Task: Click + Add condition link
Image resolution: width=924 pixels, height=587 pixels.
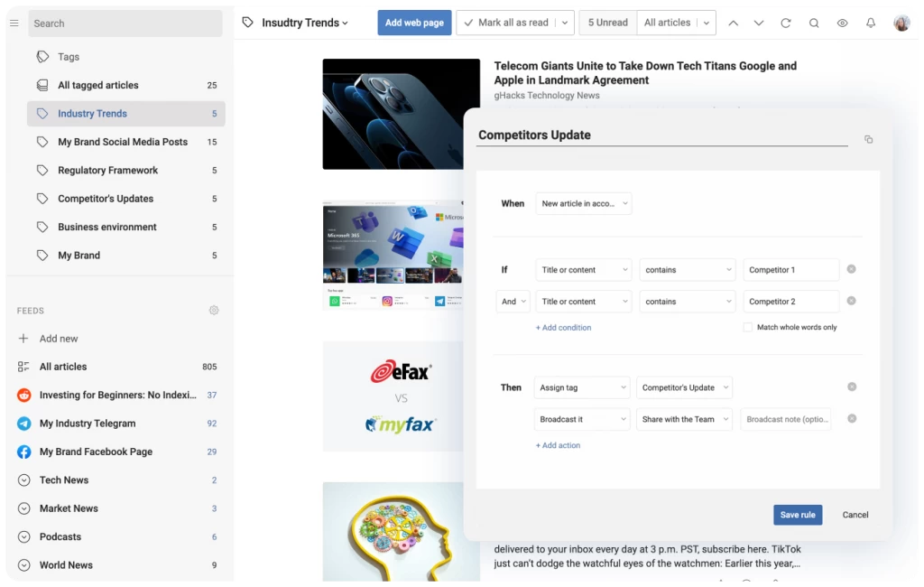Action: pyautogui.click(x=563, y=328)
